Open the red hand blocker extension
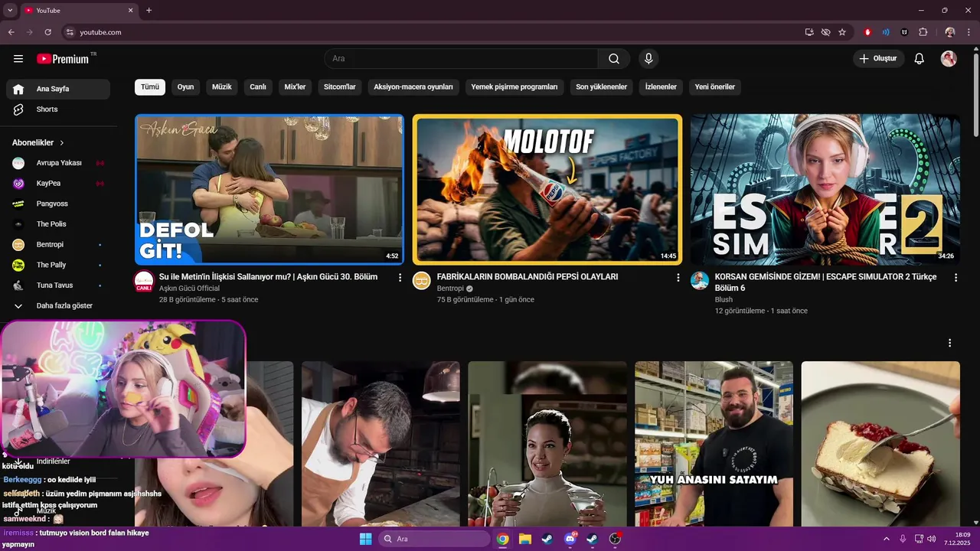This screenshot has width=980, height=551. (x=867, y=32)
